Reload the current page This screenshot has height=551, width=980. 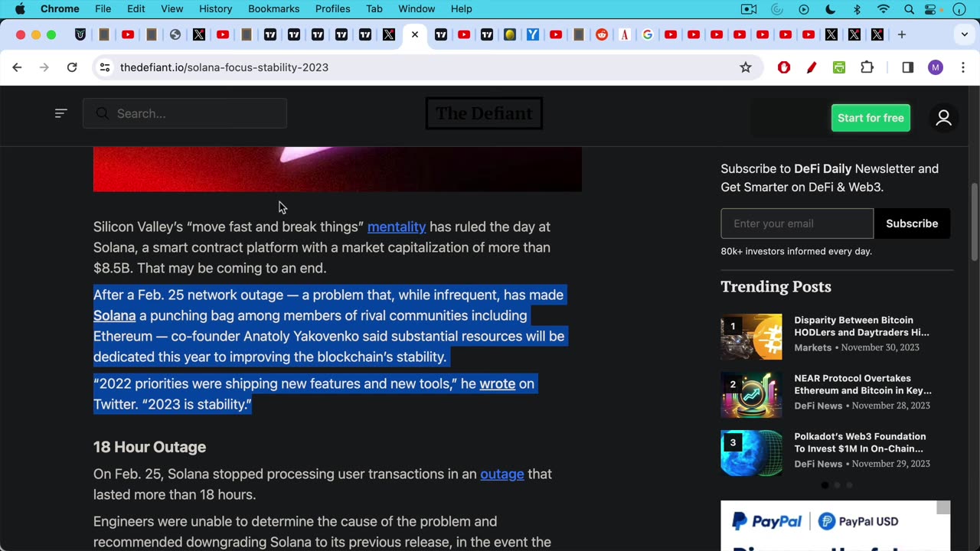click(72, 67)
